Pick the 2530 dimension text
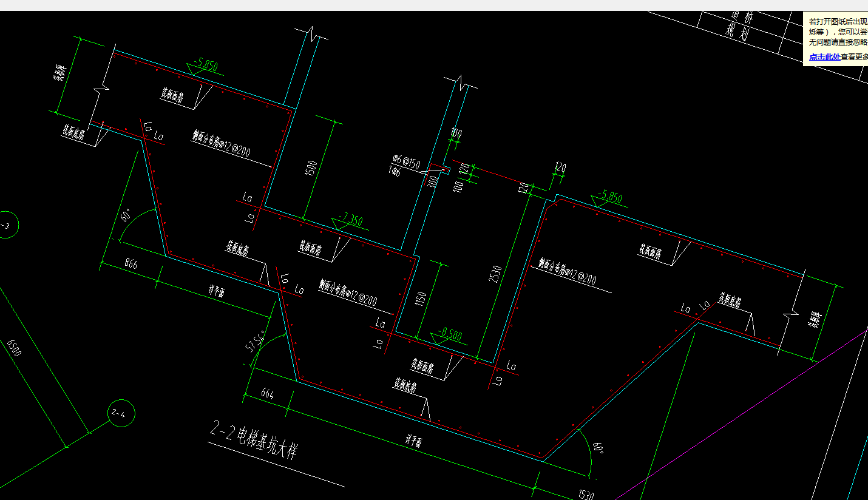The height and width of the screenshot is (500, 868). [x=497, y=274]
